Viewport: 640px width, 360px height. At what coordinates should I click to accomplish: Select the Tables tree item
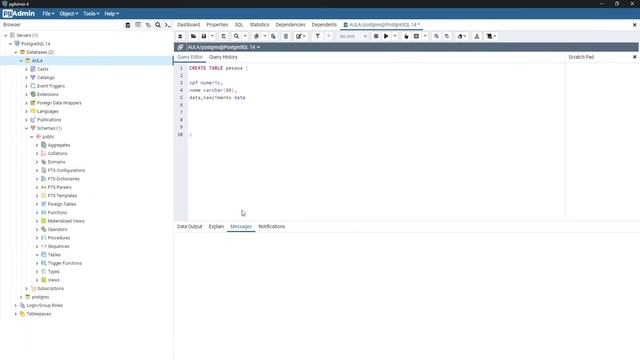pyautogui.click(x=54, y=255)
